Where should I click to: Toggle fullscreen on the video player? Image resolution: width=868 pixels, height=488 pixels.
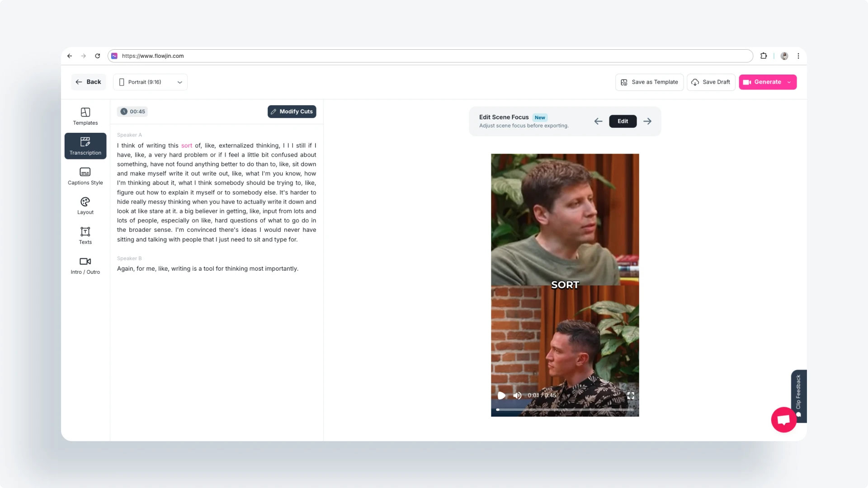click(631, 395)
